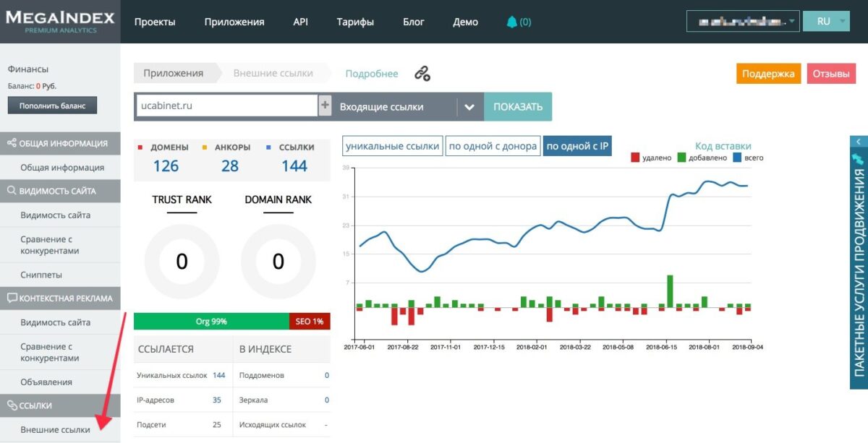
Task: Open the Тарифы page
Action: point(355,22)
